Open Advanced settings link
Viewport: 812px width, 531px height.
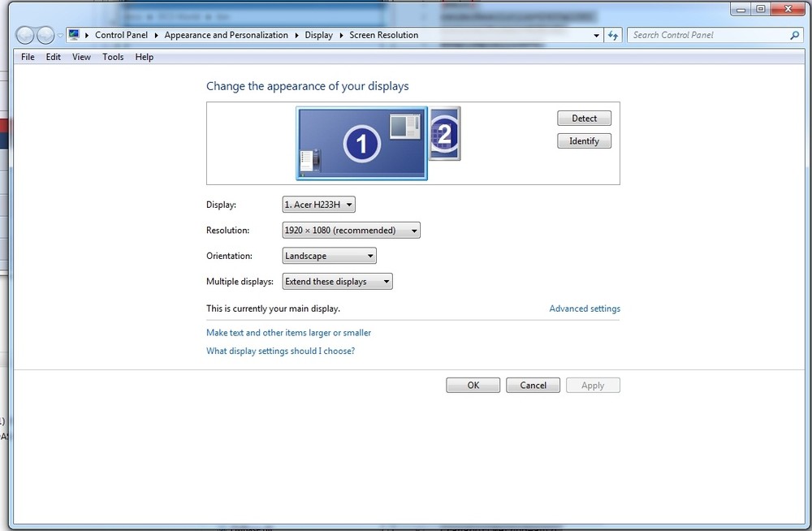pos(585,309)
